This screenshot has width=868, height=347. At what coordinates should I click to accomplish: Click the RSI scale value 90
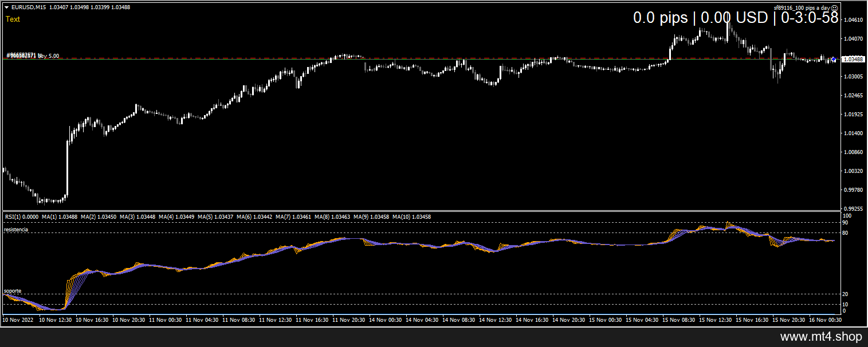(846, 223)
